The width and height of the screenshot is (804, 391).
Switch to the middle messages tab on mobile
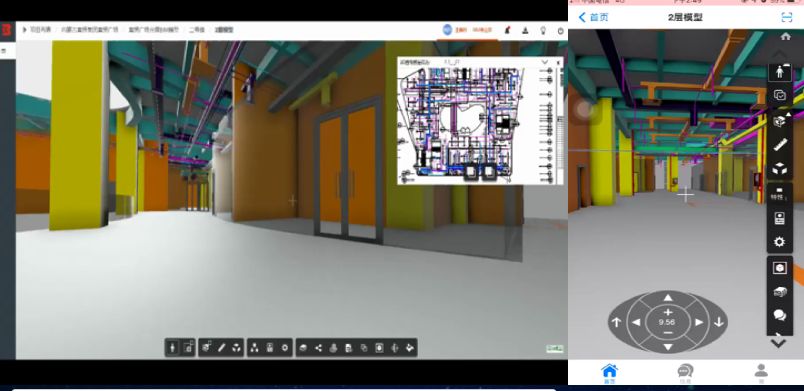(685, 372)
